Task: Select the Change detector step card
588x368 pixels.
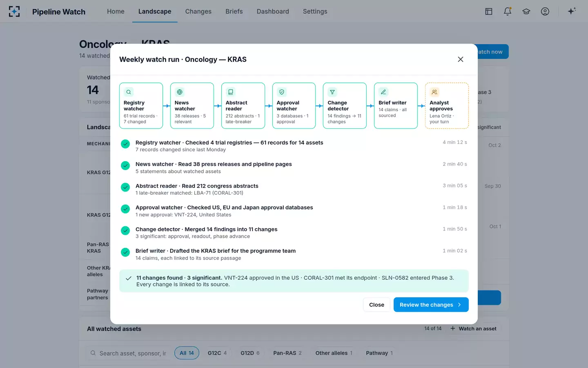Action: (x=345, y=106)
